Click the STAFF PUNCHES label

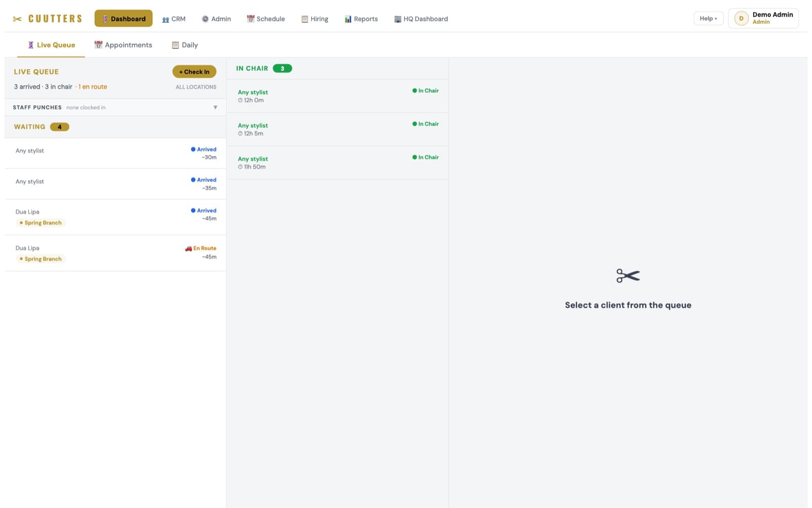tap(37, 107)
